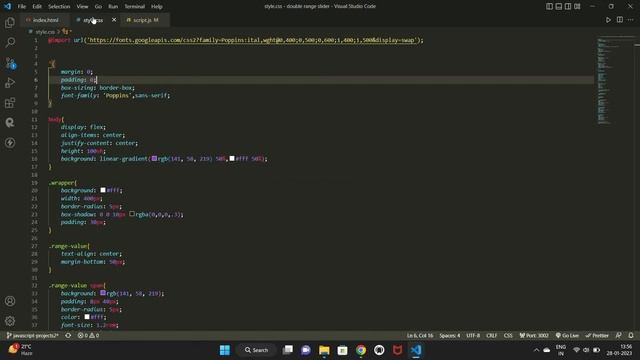Click the Prettier status item
Image resolution: width=640 pixels, height=360 pixels.
(597, 336)
